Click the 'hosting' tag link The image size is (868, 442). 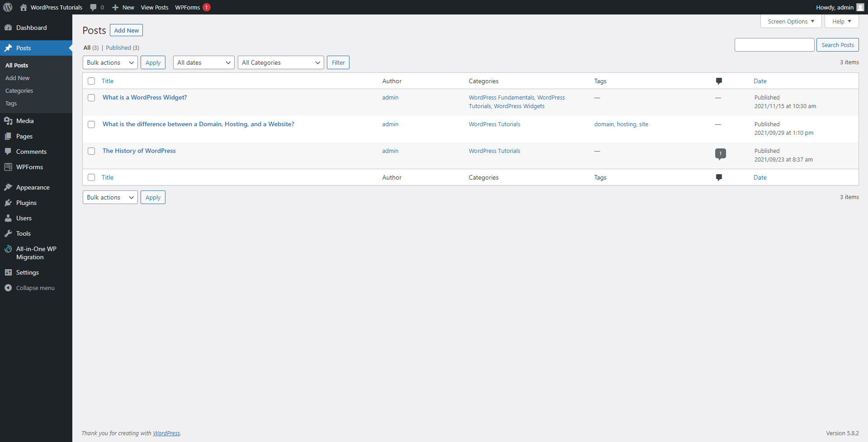[x=626, y=124]
